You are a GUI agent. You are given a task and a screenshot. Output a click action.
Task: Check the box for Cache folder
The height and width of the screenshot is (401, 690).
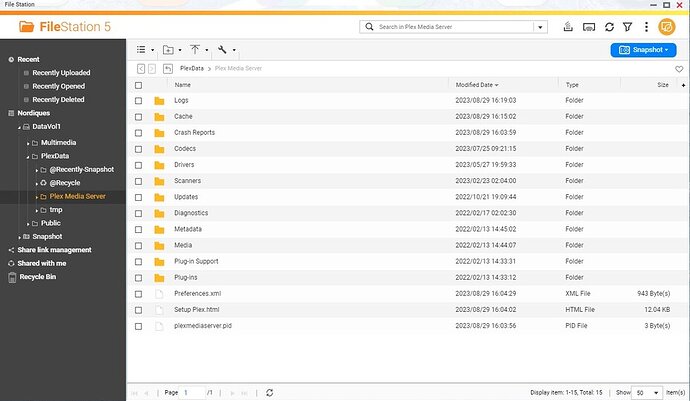[139, 117]
